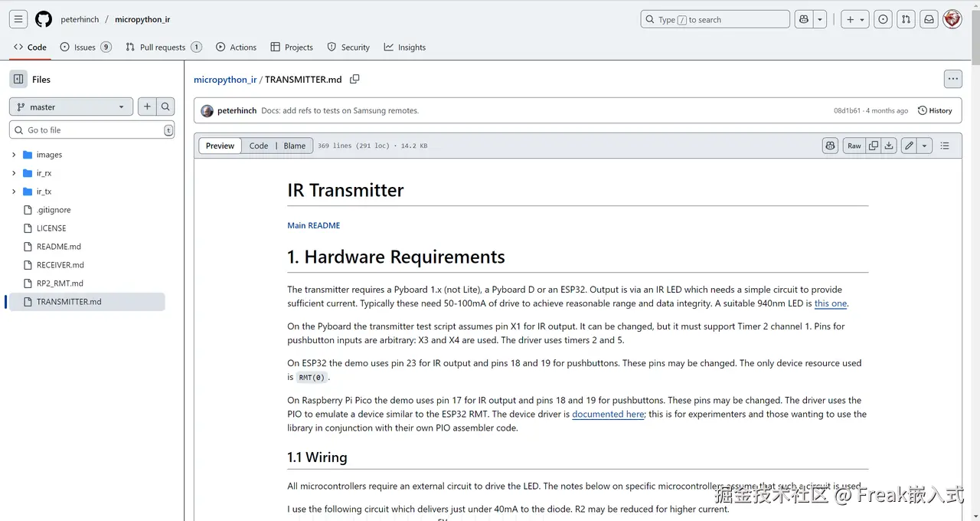Follow the 'documented here' link
Screen dimensions: 980x521
pyautogui.click(x=608, y=414)
